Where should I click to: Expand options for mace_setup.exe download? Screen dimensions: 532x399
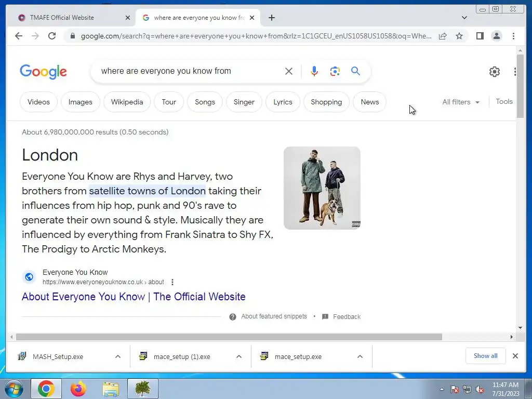pos(360,356)
